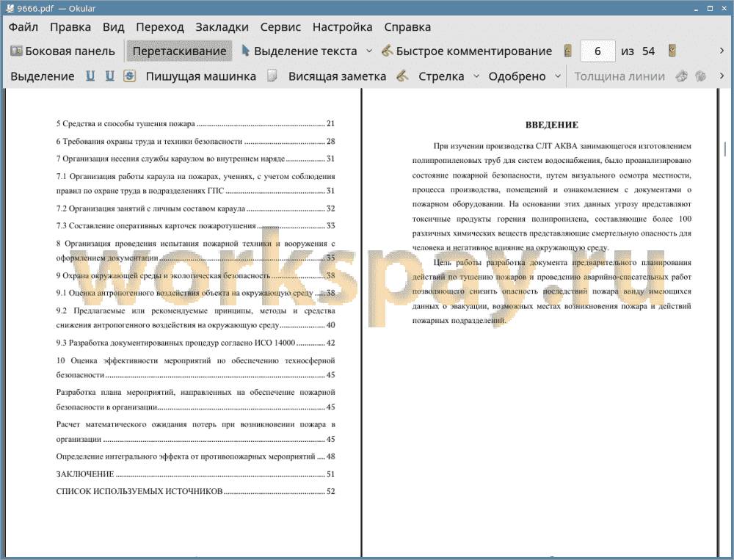Screen dimensions: 734x560
Task: Click the vertical scrollbar handle
Action: 725,149
